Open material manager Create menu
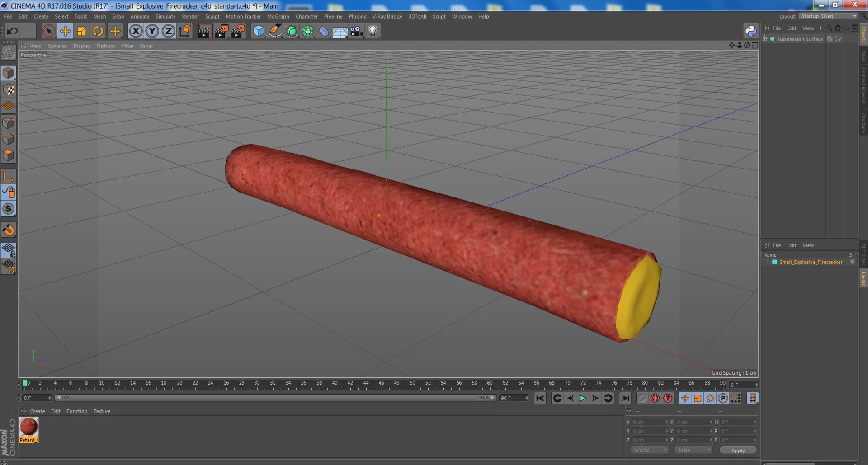The image size is (868, 465). (x=37, y=411)
